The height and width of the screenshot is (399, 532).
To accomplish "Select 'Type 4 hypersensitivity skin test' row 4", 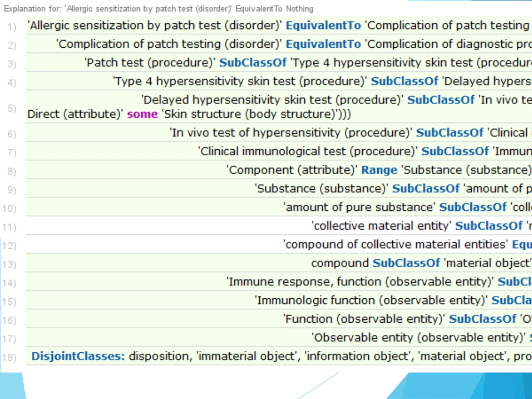I will [x=279, y=81].
